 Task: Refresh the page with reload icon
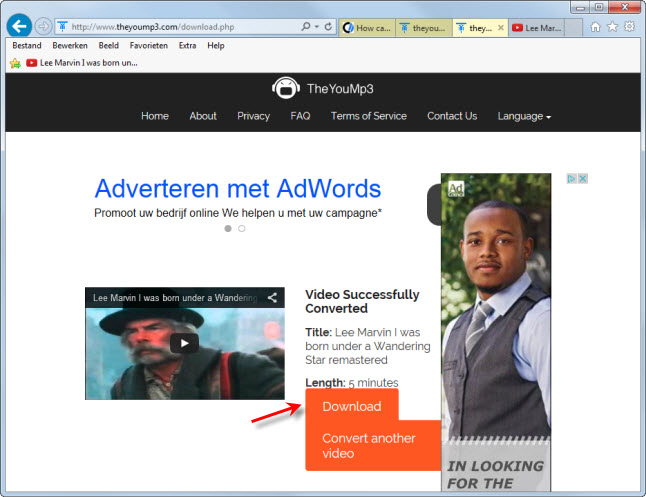pos(328,27)
